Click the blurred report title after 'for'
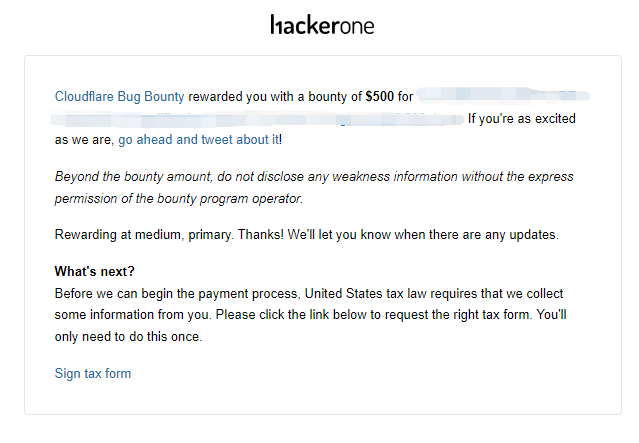The width and height of the screenshot is (639, 443). point(503,96)
